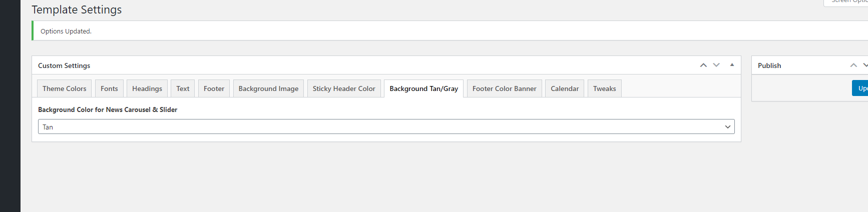The image size is (868, 212).
Task: Move Publish panel up arrow
Action: pyautogui.click(x=853, y=65)
